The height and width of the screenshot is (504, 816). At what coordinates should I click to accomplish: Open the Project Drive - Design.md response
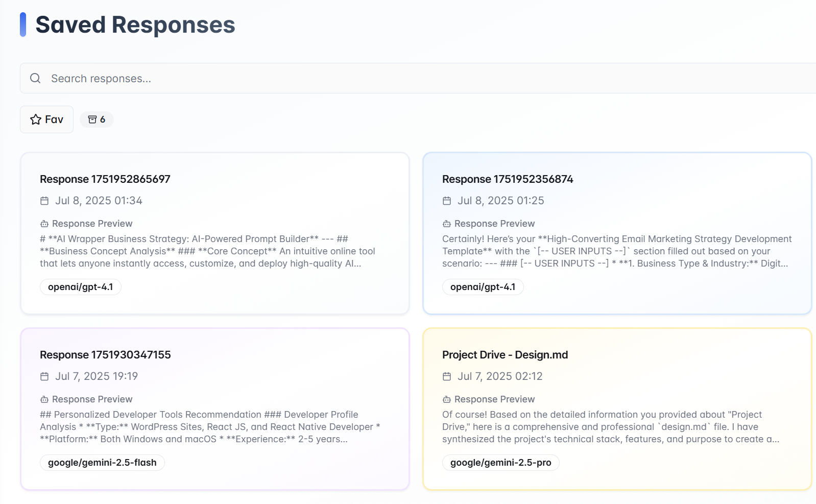click(x=505, y=355)
